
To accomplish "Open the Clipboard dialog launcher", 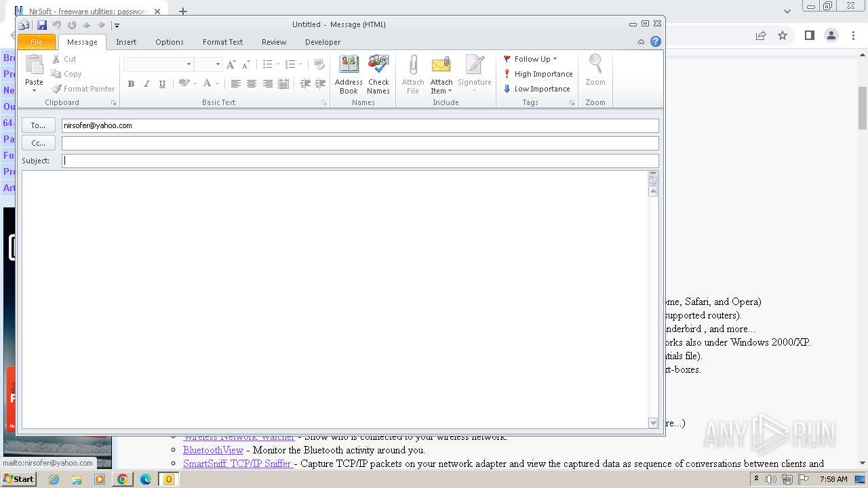I will (114, 103).
